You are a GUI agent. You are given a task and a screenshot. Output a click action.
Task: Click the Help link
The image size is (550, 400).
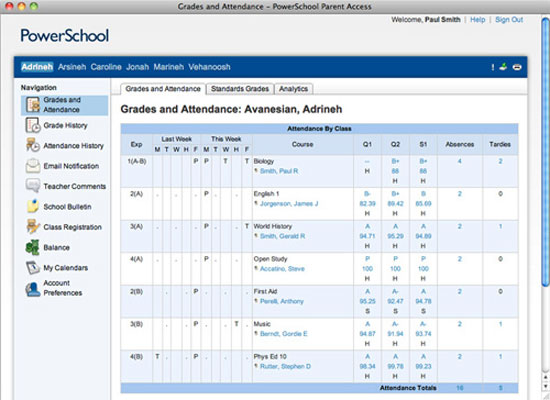click(x=477, y=20)
